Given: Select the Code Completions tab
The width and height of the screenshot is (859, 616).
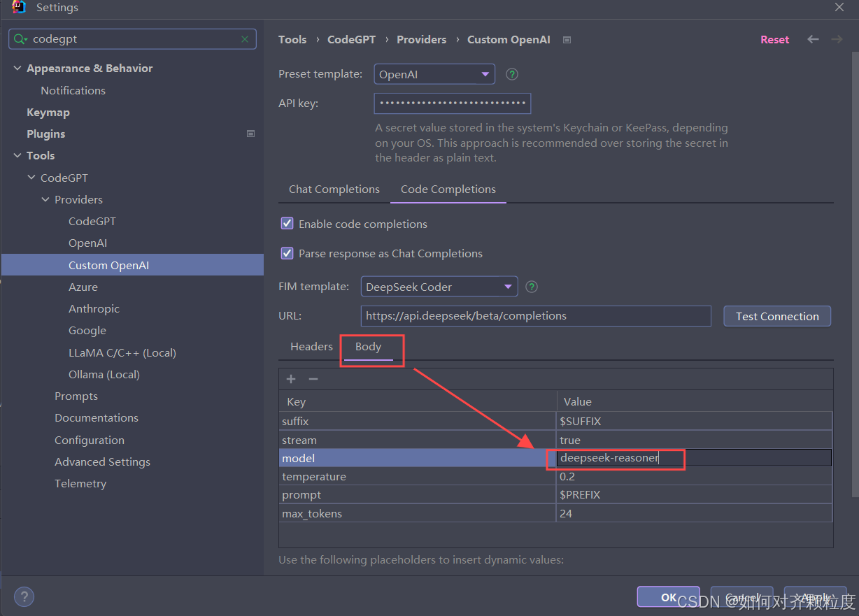Looking at the screenshot, I should [x=448, y=189].
